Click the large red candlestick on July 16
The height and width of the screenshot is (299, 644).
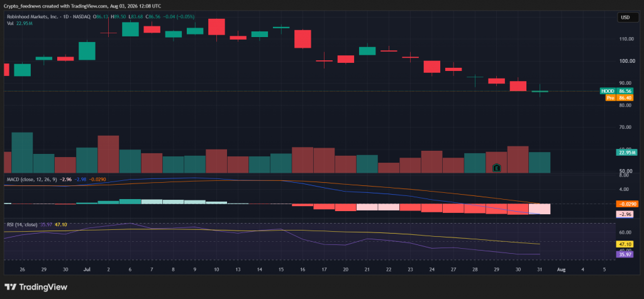pyautogui.click(x=303, y=39)
